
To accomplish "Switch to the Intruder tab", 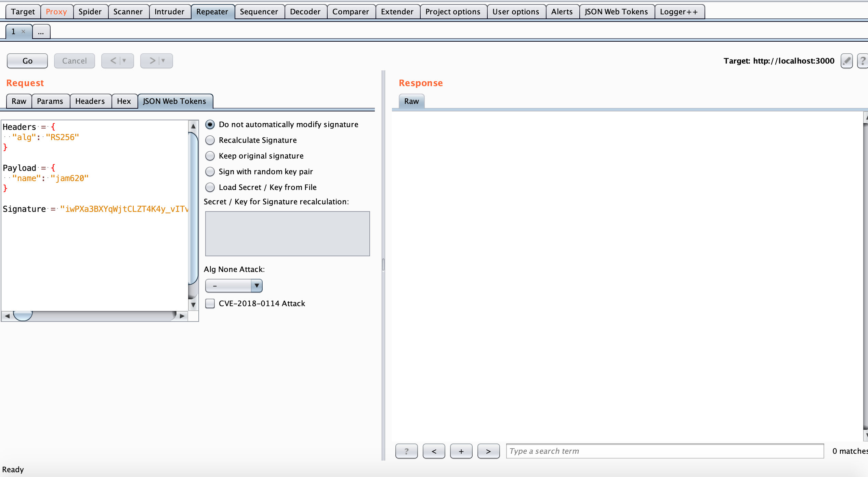I will pyautogui.click(x=170, y=12).
